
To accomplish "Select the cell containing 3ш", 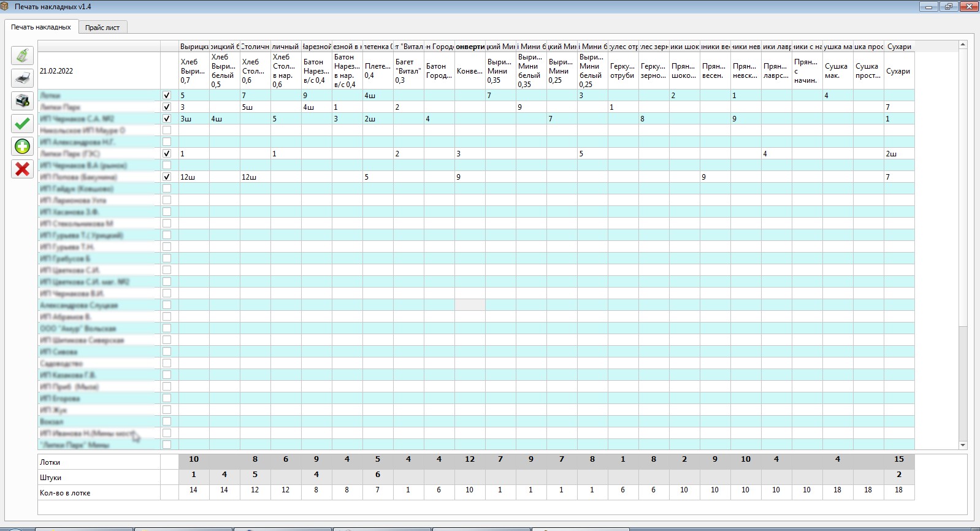I will (194, 119).
